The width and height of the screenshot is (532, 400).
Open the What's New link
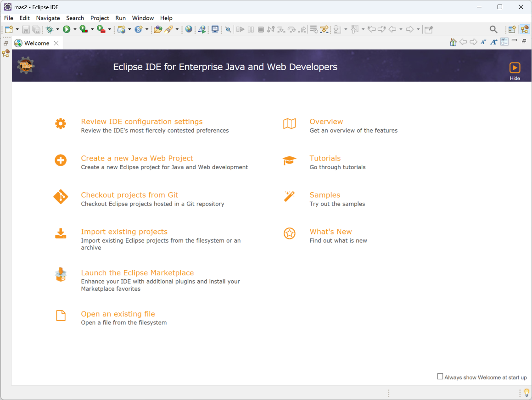330,231
